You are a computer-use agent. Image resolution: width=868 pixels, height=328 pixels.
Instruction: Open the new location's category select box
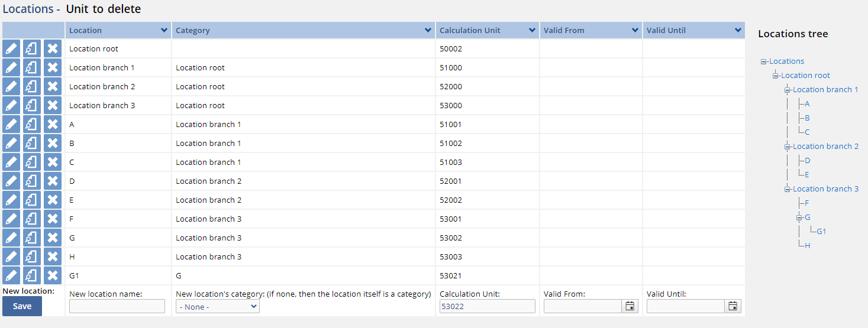click(218, 307)
